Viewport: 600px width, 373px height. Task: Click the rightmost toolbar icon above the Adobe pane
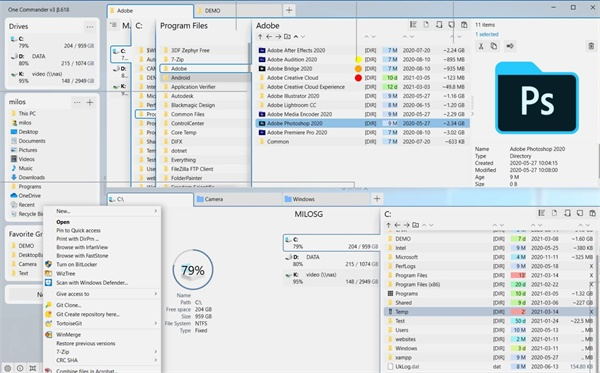[x=464, y=25]
